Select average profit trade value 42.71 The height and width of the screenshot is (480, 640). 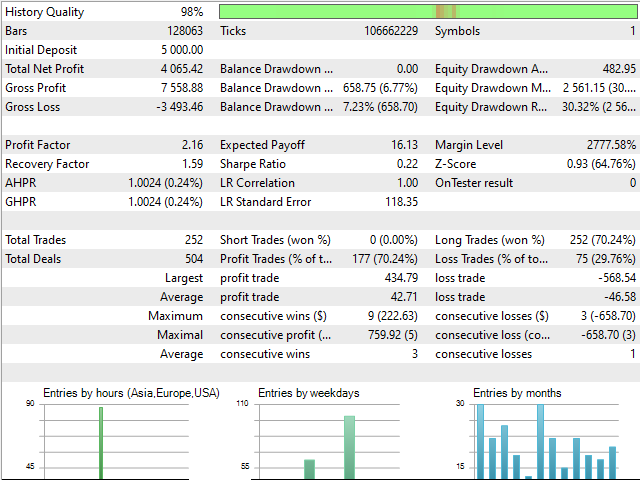(404, 297)
